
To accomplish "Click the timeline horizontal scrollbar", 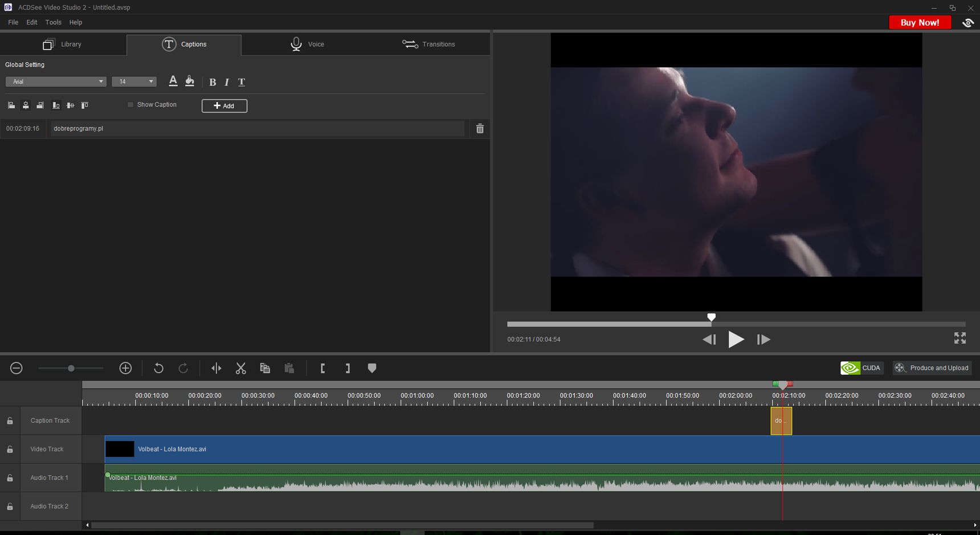I will click(x=342, y=525).
